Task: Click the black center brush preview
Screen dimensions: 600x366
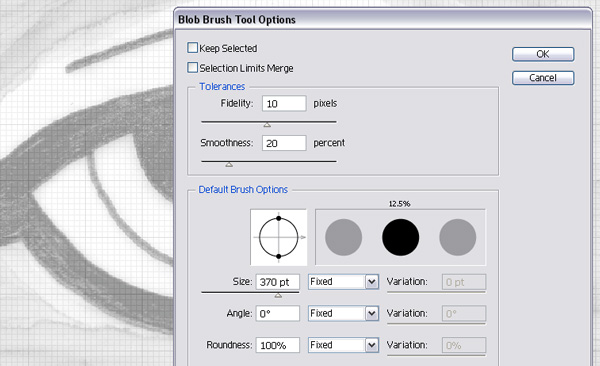Action: tap(401, 237)
